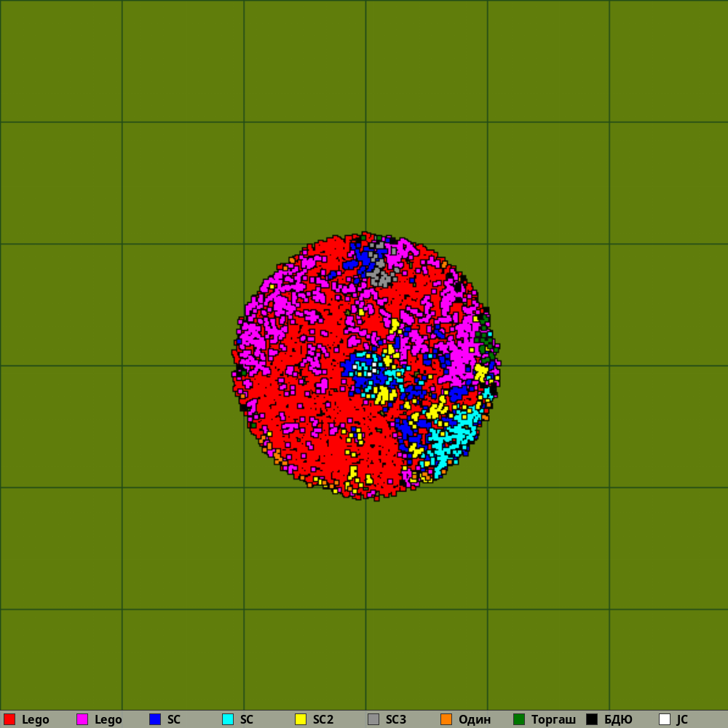Click the JC legend label
The width and height of the screenshot is (728, 728).
[682, 719]
